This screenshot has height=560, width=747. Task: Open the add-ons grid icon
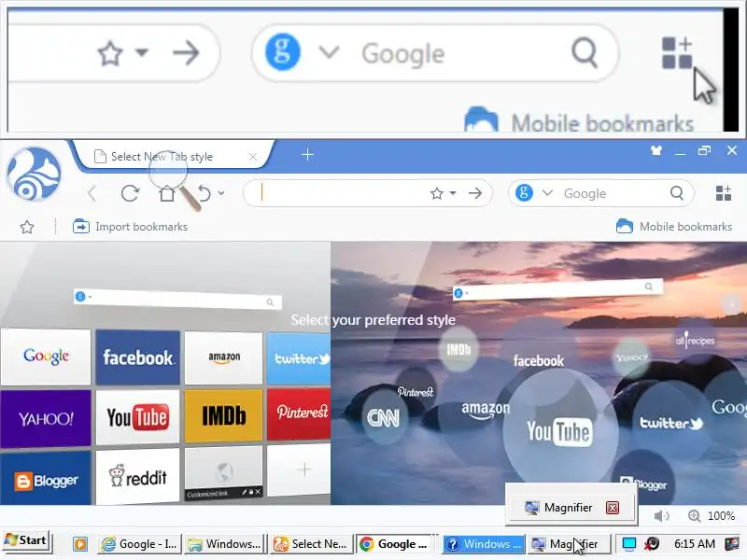click(723, 193)
